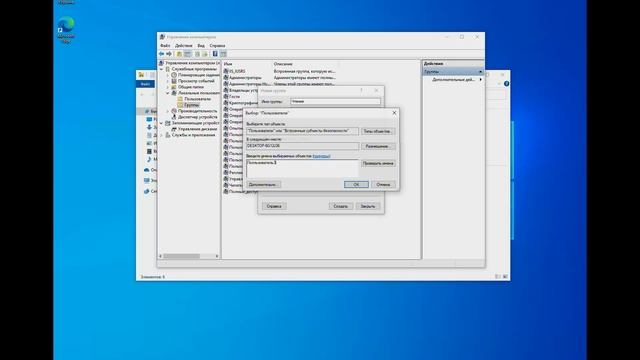Open the Файл menu in Computer Management

click(x=165, y=46)
